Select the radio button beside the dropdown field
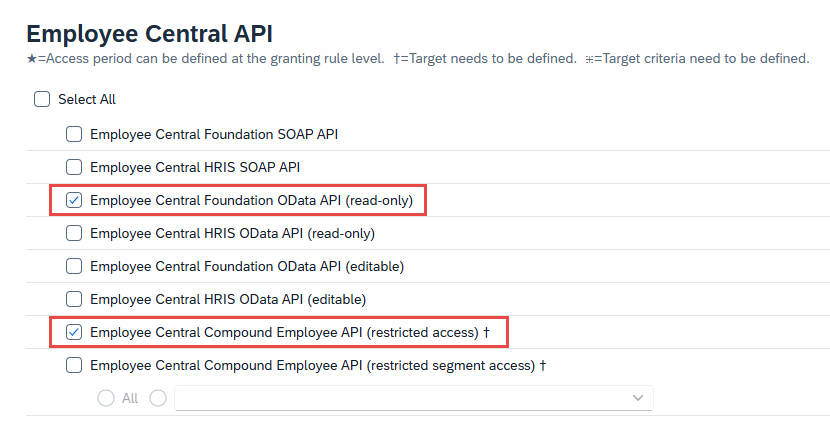830x441 pixels. tap(158, 398)
